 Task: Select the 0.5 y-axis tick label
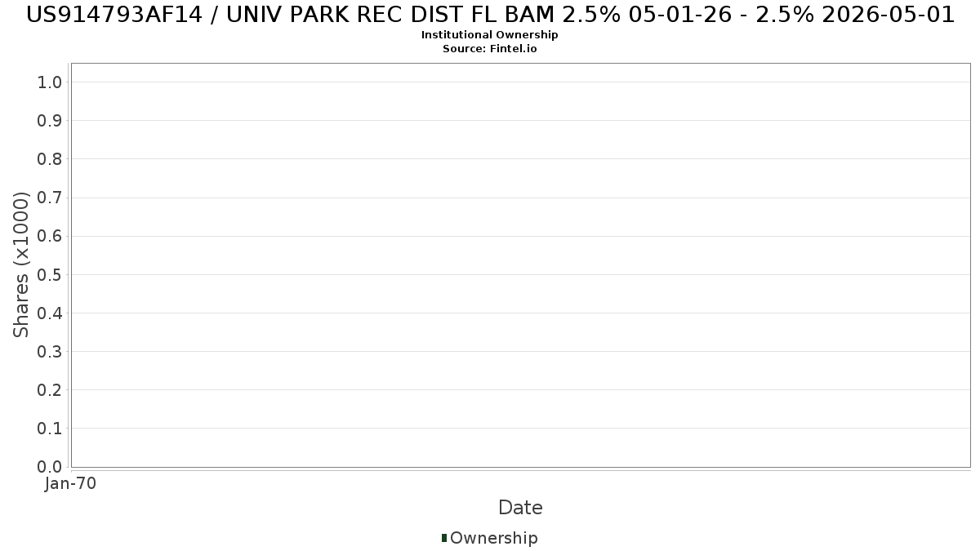point(50,274)
